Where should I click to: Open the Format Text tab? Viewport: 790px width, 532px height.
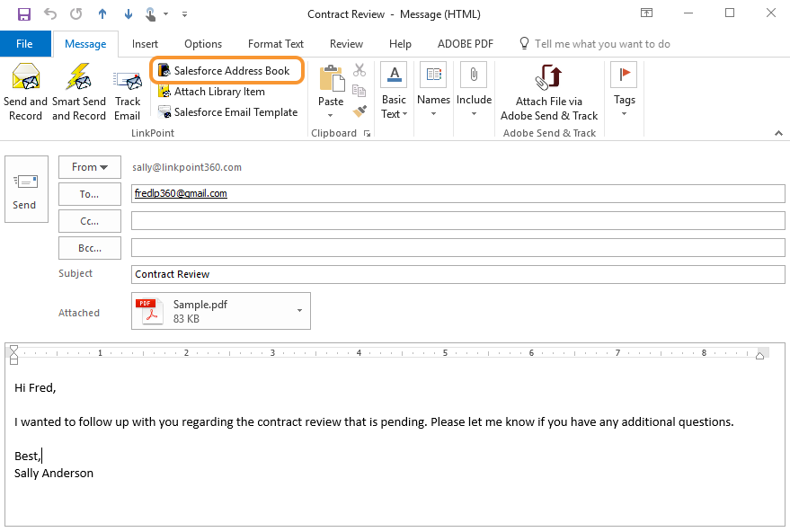coord(276,44)
